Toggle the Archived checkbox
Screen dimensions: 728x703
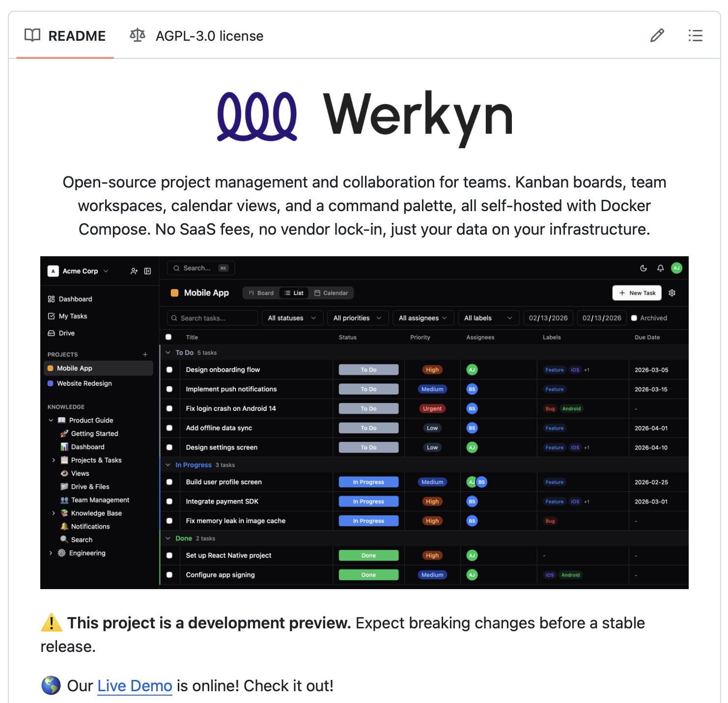[x=634, y=318]
